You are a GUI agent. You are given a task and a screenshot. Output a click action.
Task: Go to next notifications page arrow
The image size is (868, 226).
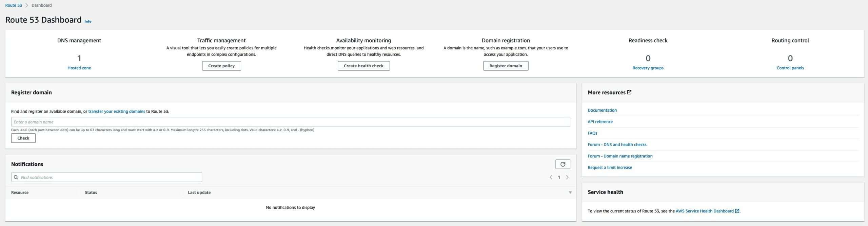(x=567, y=177)
